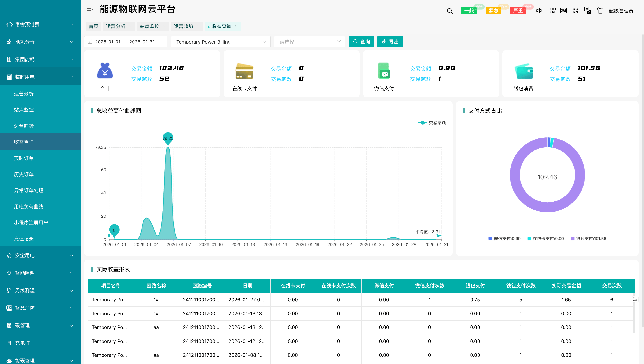Screen dimensions: 644x364
Task: Open the search magnifier in header
Action: point(449,11)
